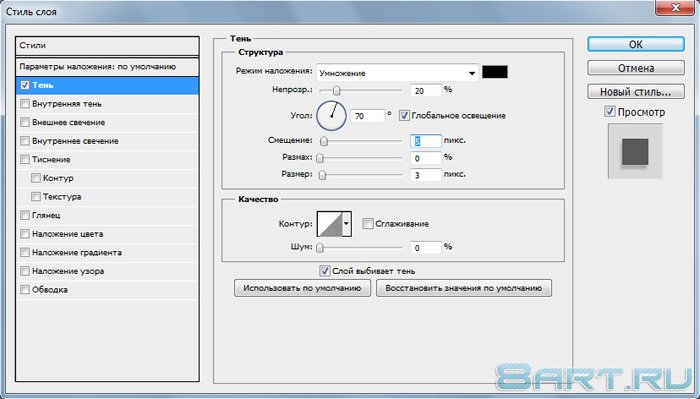Viewport: 700px width, 399px height.
Task: Toggle the Глобальное освещение checkbox
Action: (x=404, y=116)
